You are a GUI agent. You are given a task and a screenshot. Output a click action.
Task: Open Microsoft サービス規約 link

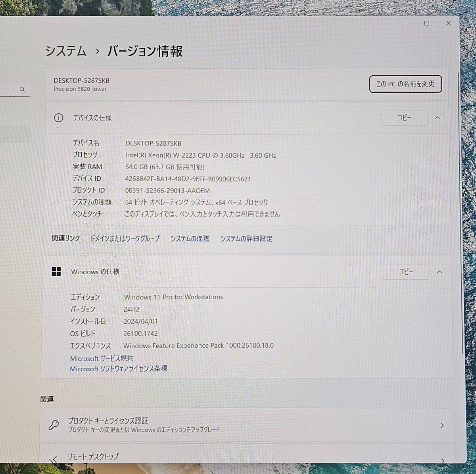(x=102, y=358)
